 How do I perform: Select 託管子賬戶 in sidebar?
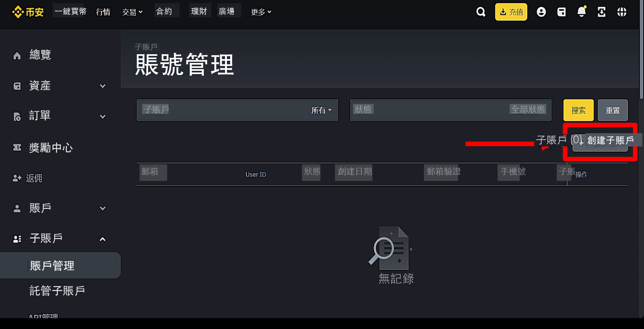57,291
